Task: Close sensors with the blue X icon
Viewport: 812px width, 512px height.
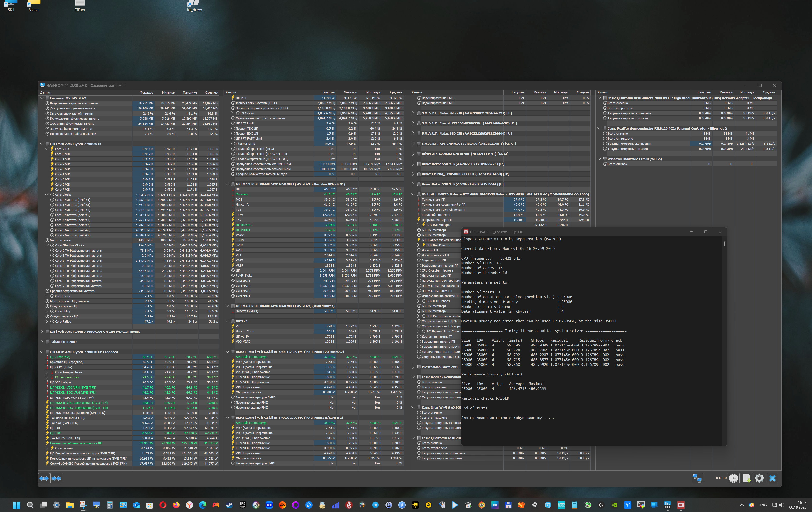Action: [x=772, y=478]
